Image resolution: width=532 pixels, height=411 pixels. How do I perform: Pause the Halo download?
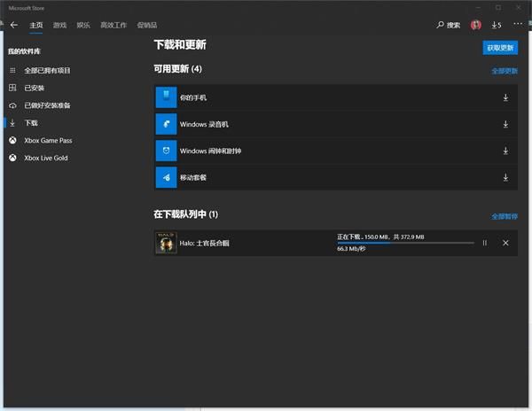click(x=484, y=243)
